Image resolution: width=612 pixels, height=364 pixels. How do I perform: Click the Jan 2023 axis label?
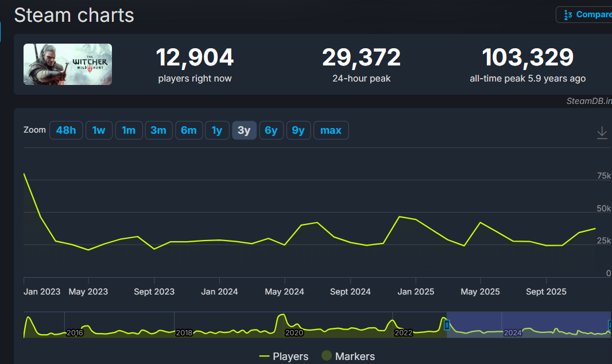click(42, 292)
